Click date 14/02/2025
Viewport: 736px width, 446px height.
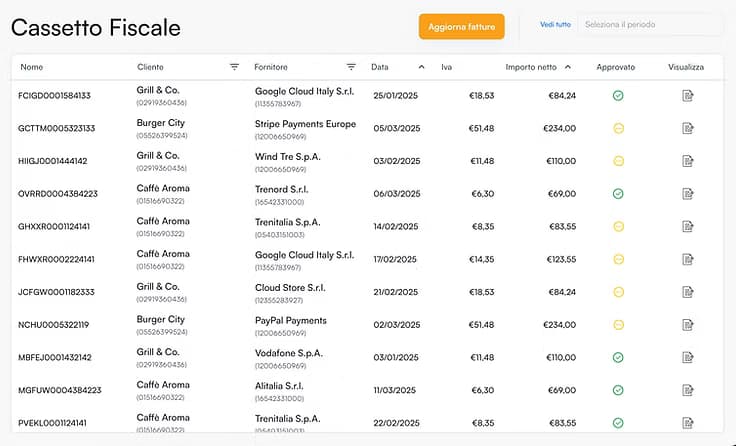point(396,227)
